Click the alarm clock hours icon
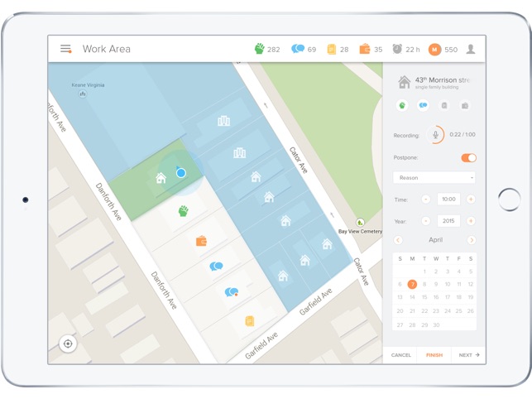Viewport: 532px width, 399px height. pyautogui.click(x=397, y=49)
